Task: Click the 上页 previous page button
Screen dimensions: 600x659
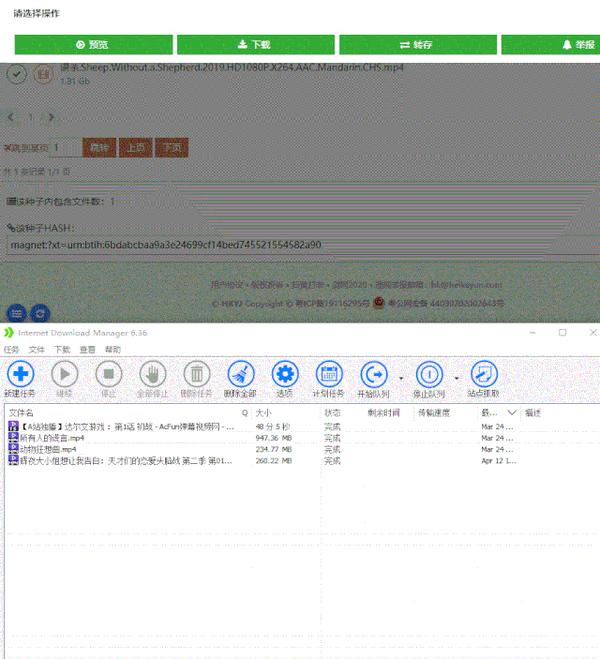Action: click(136, 148)
